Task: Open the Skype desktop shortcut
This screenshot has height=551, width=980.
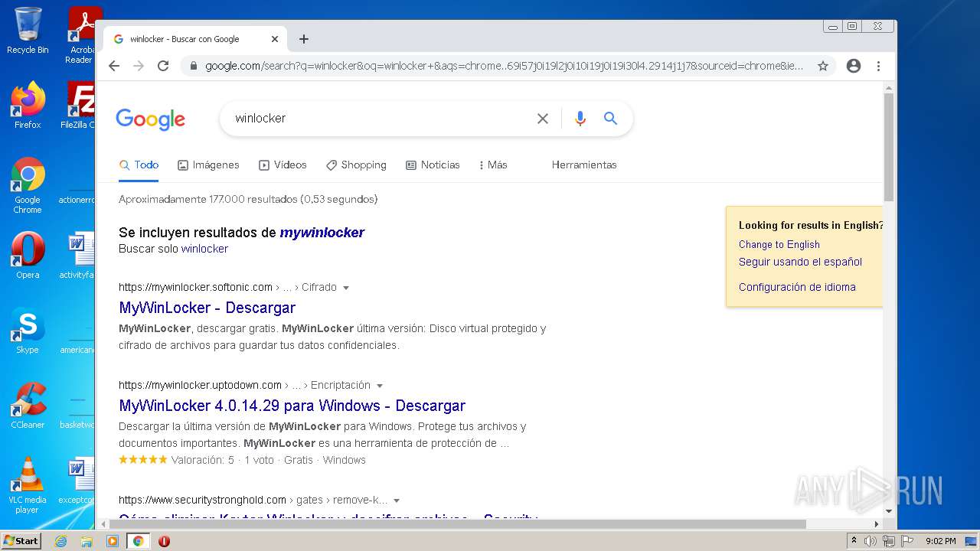Action: click(x=28, y=331)
